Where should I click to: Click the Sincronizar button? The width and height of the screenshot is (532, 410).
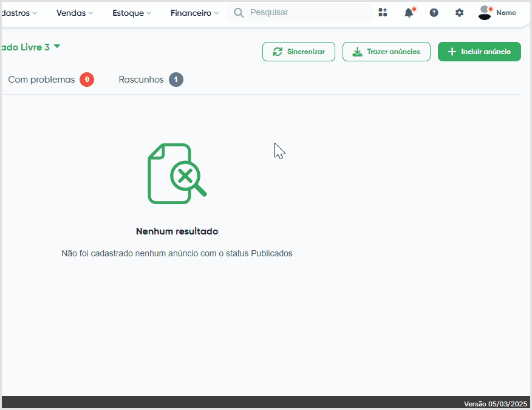click(299, 52)
